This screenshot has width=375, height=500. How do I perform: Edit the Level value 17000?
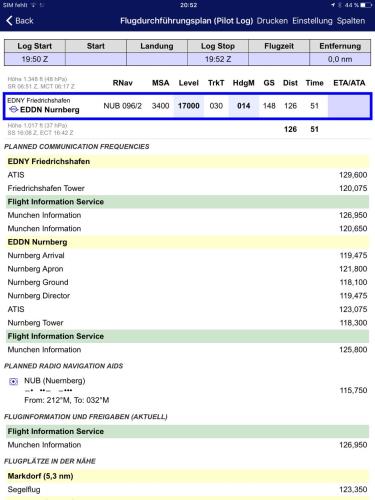point(189,106)
